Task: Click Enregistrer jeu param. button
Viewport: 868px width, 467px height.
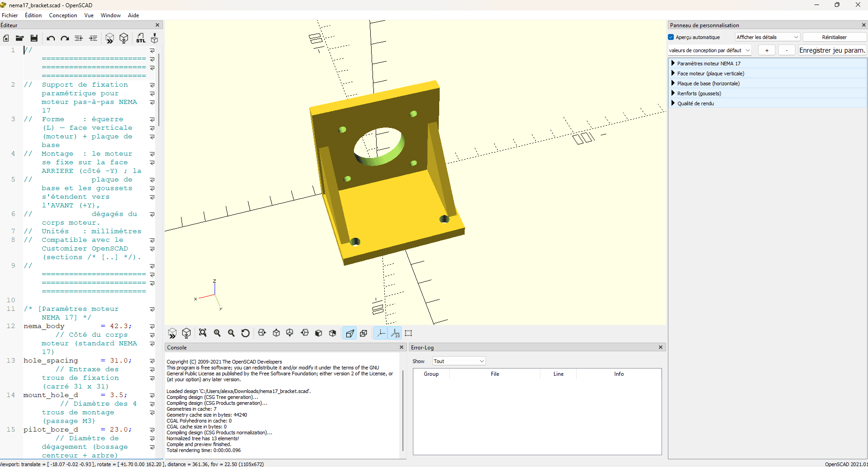Action: point(832,50)
